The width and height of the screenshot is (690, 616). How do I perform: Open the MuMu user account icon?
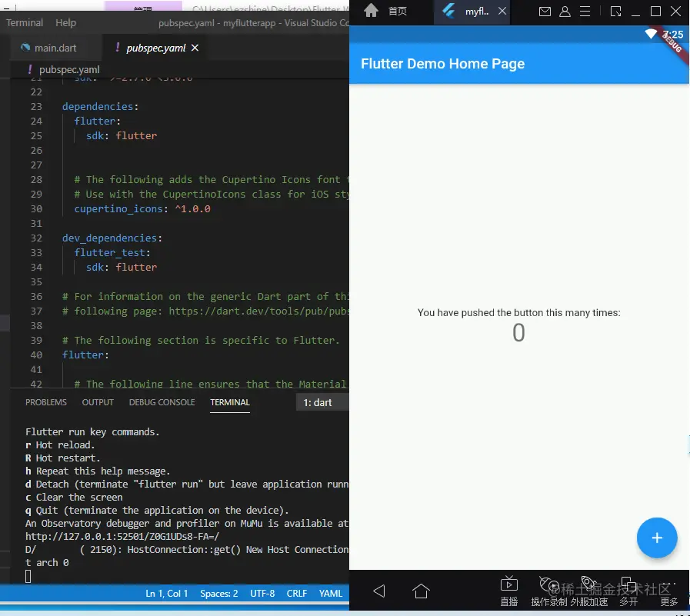565,12
